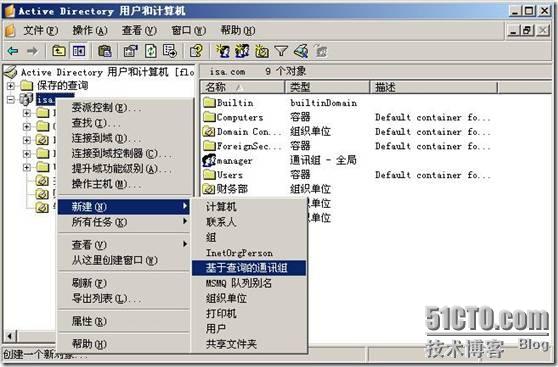Open filter options with the funnel icon

pos(281,51)
